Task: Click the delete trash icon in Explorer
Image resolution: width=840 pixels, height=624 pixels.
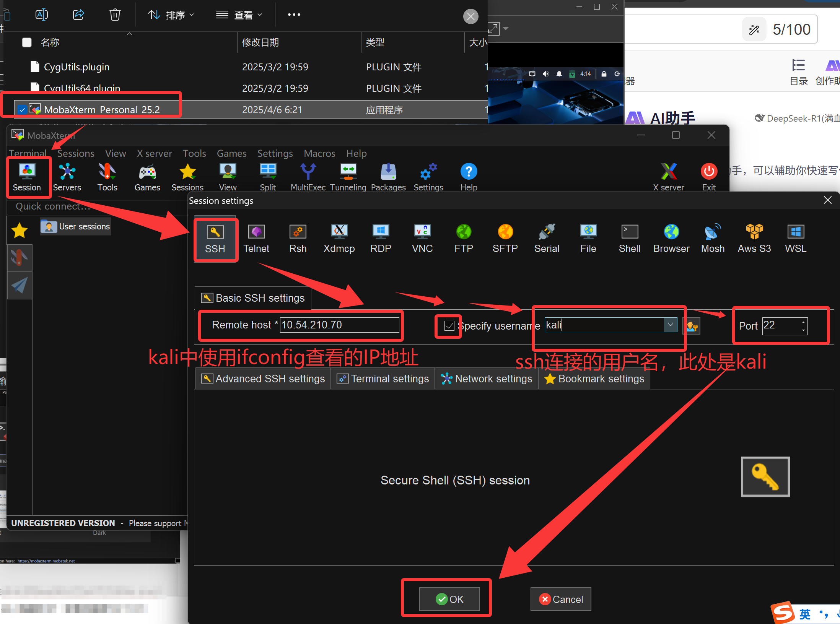Action: 115,15
